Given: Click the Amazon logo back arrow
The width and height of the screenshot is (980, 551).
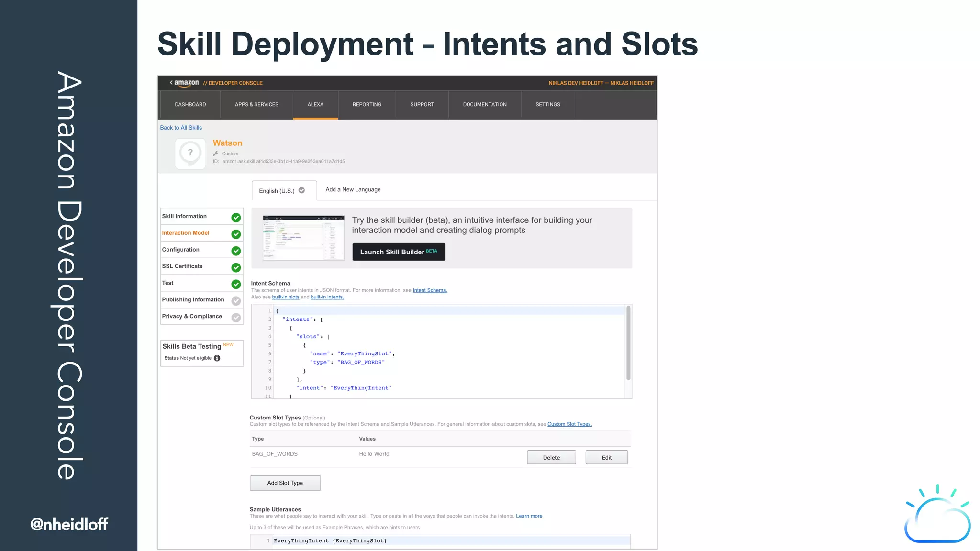Looking at the screenshot, I should (171, 83).
